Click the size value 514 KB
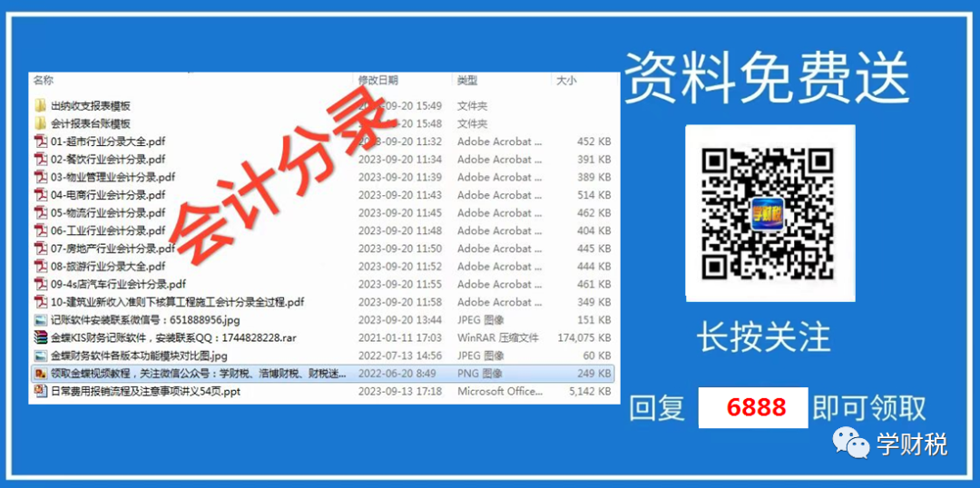This screenshot has height=488, width=980. click(593, 195)
